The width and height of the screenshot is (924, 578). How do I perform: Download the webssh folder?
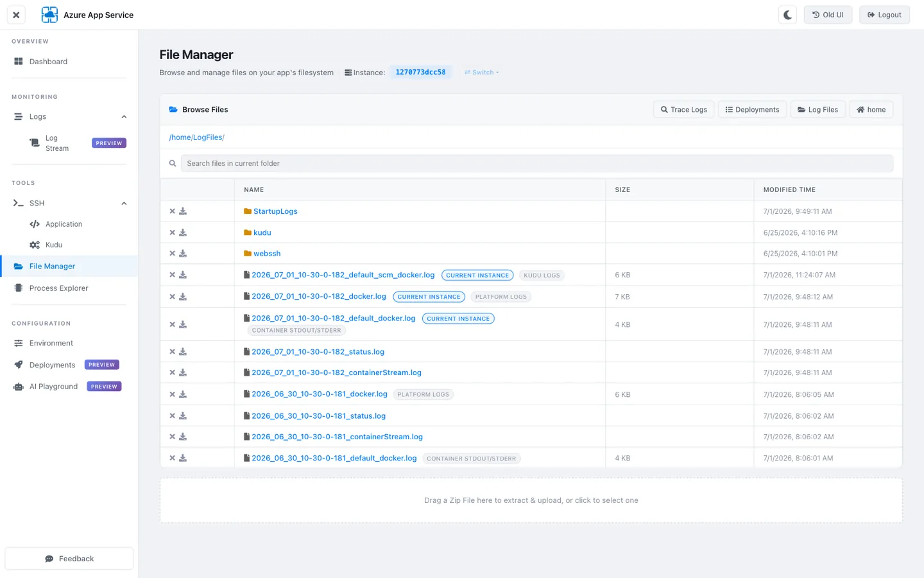183,254
